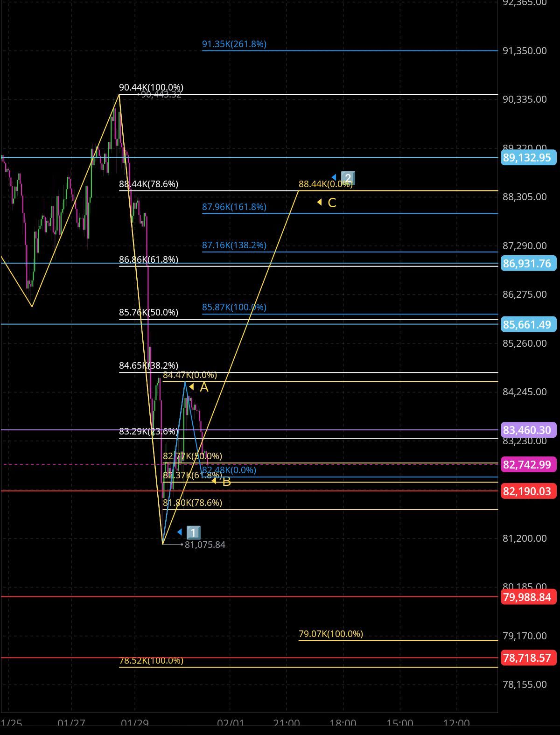Click the blue wave 1 marker
The image size is (560, 735).
pos(193,532)
